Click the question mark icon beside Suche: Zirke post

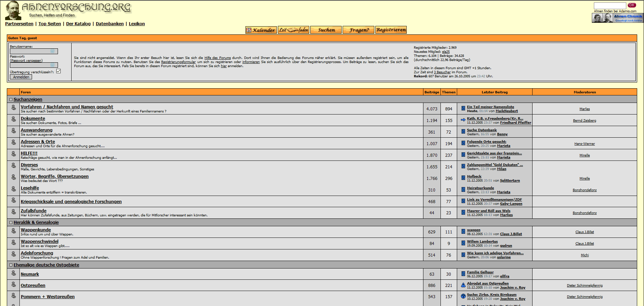pyautogui.click(x=463, y=296)
